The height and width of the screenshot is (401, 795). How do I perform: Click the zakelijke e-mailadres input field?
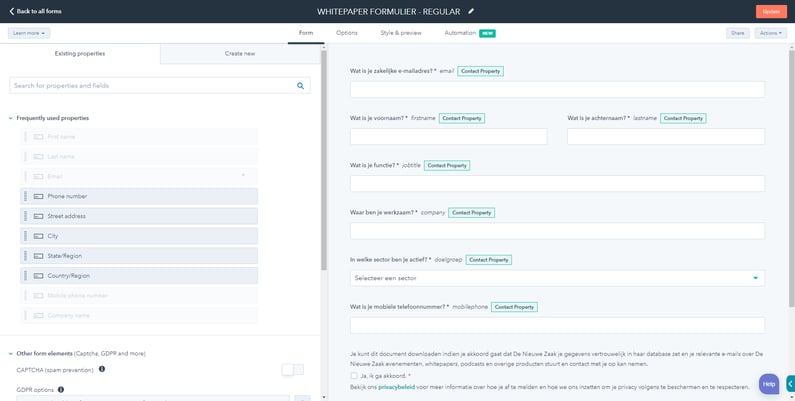pos(557,89)
